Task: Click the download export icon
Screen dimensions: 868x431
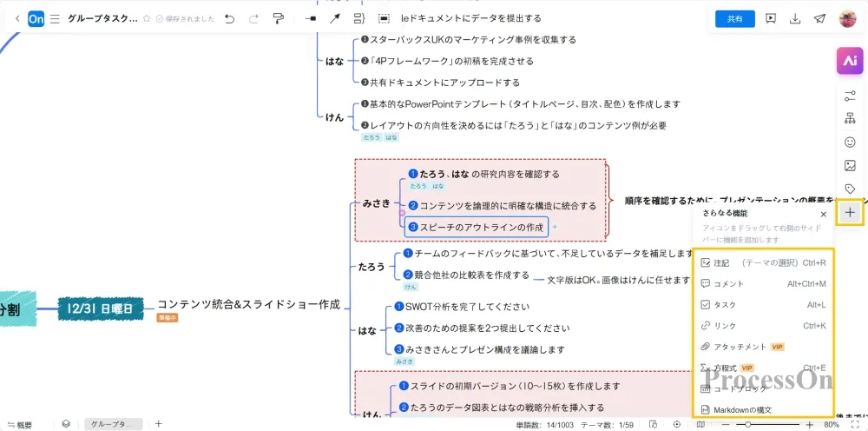Action: (x=795, y=19)
